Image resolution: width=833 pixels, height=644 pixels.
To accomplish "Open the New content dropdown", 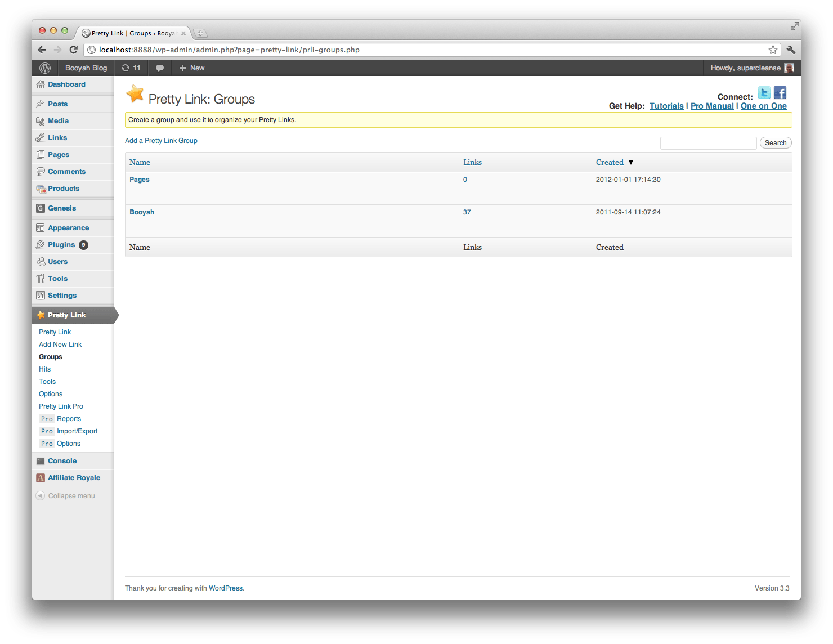I will (x=192, y=68).
